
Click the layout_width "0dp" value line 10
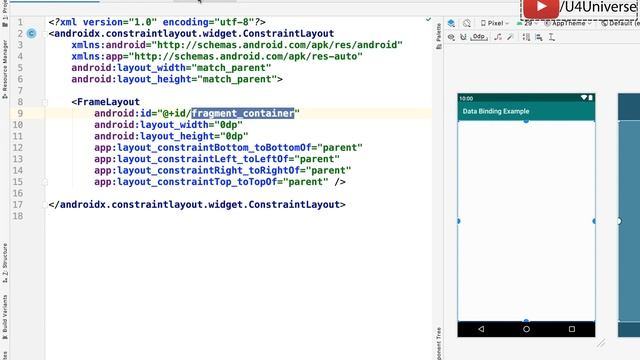[229, 125]
